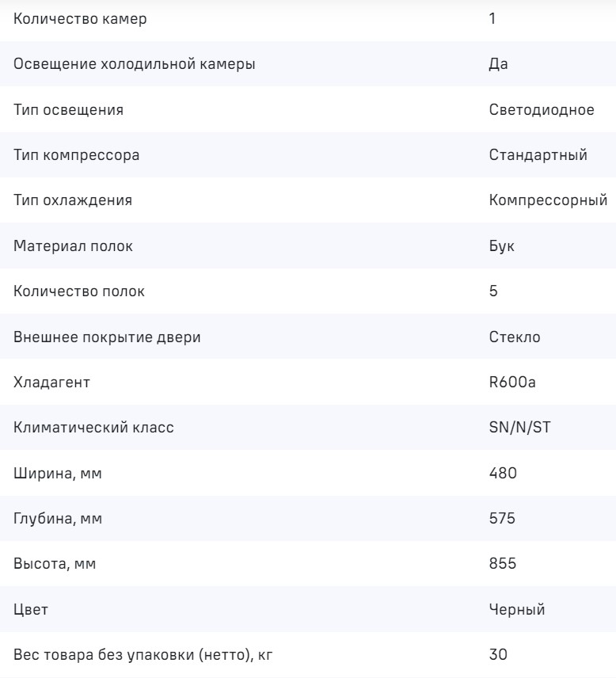Click the 'Светодиодное' lighting type value
Screen dimensions: 616x678
click(542, 109)
